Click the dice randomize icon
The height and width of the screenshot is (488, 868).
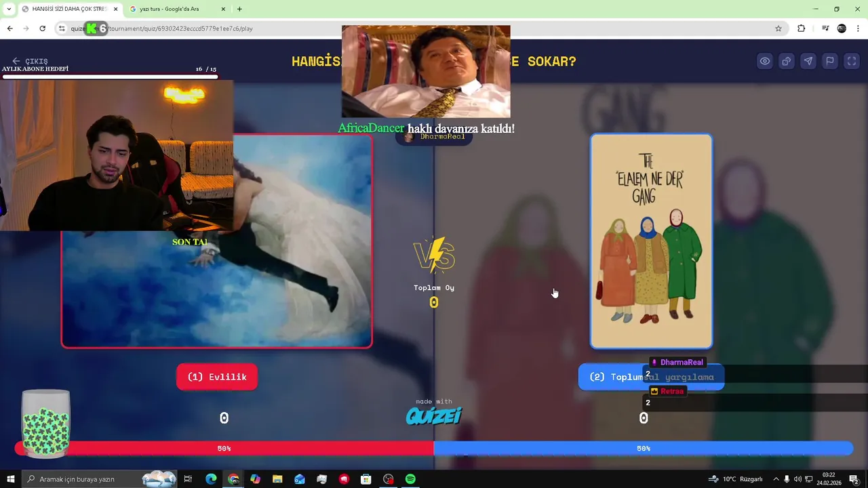coord(787,61)
